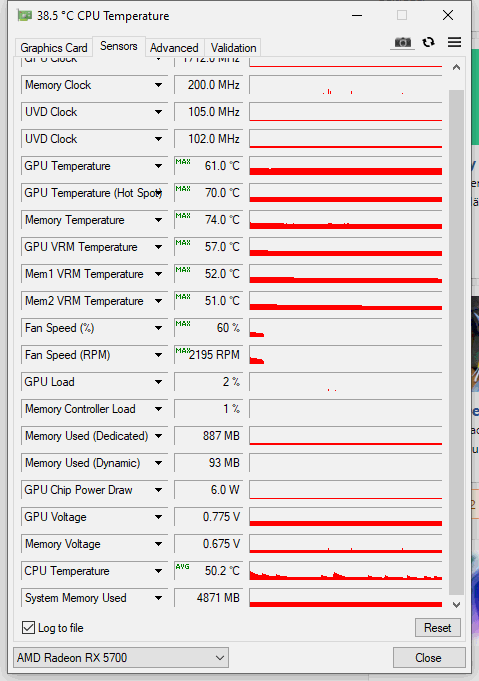The height and width of the screenshot is (681, 479).
Task: Click the Memory Voltage graph
Action: click(346, 544)
